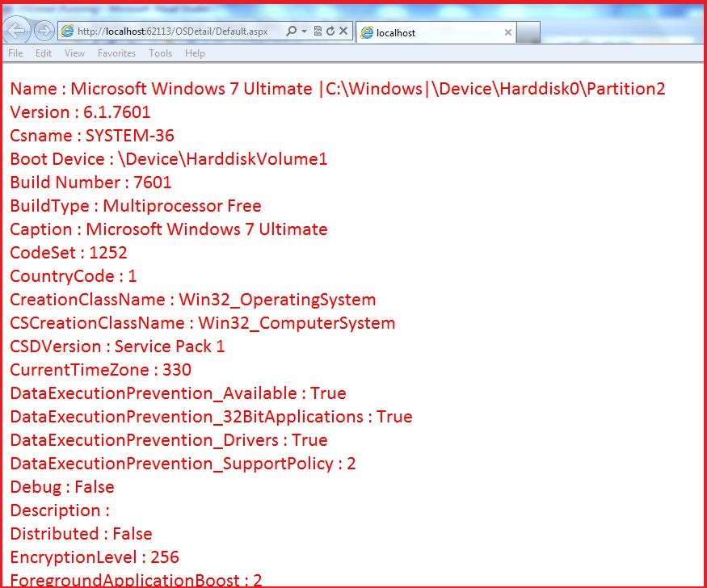Refresh the page with the reload icon

pos(330,31)
